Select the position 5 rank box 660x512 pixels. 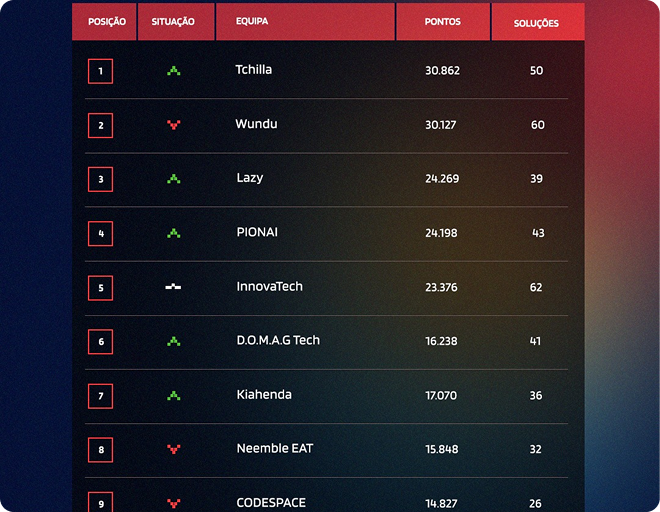100,288
